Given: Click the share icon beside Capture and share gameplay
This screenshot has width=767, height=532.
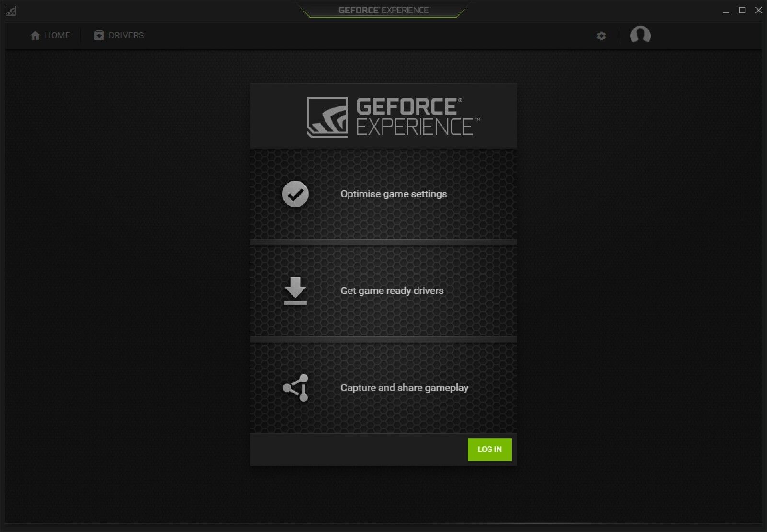Looking at the screenshot, I should coord(296,388).
